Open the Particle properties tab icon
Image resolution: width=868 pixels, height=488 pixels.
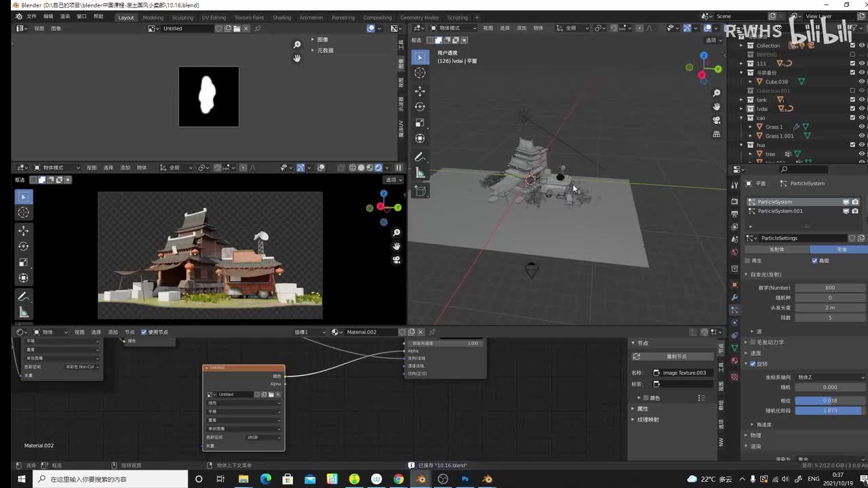pyautogui.click(x=734, y=310)
